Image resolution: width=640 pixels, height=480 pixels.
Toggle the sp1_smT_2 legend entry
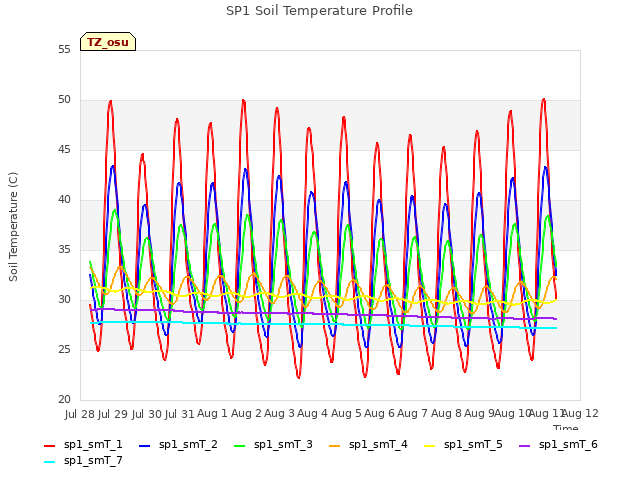pyautogui.click(x=178, y=444)
